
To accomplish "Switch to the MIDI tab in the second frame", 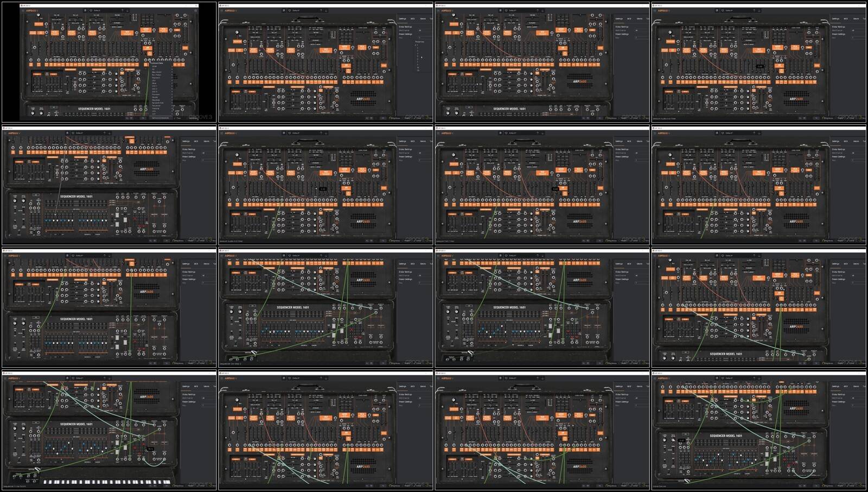I will click(412, 19).
